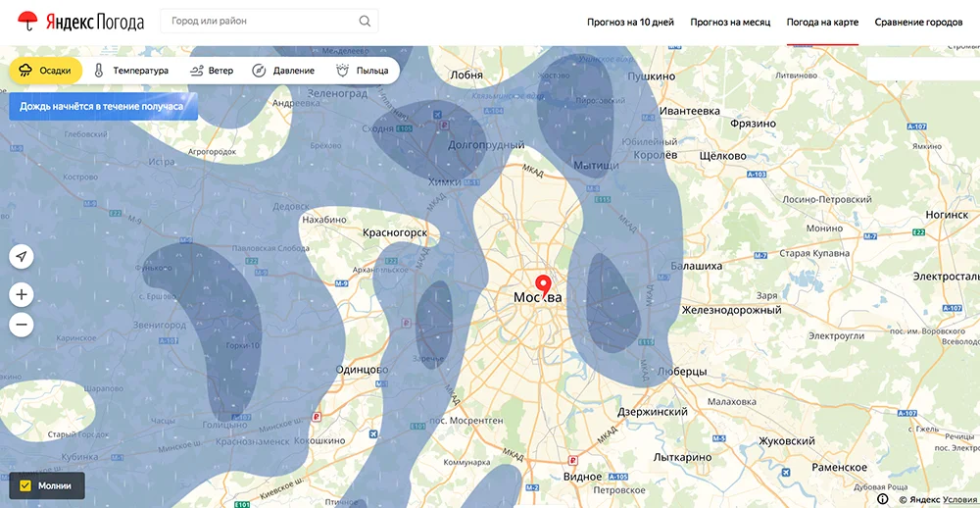Focus the city or district search field

click(x=269, y=22)
